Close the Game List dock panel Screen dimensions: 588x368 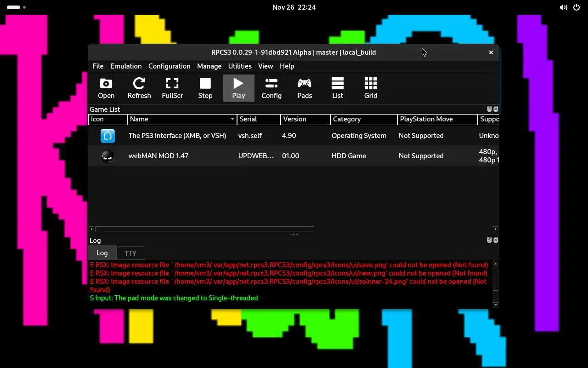pos(496,109)
